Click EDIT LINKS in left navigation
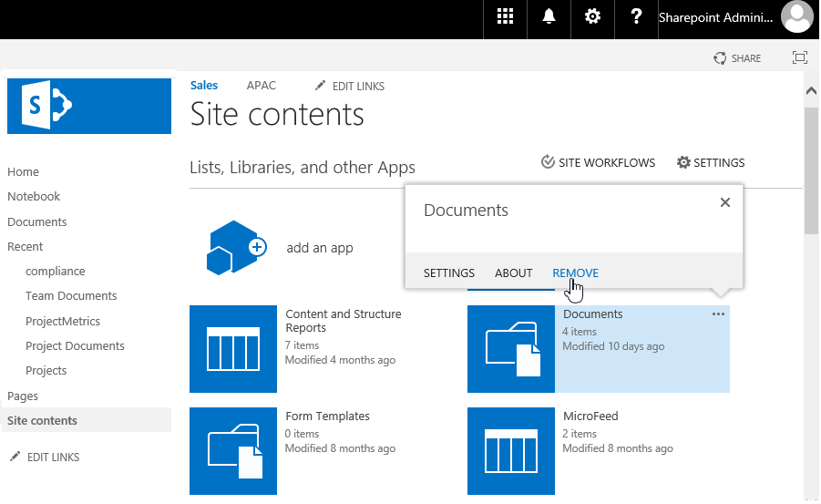821x504 pixels. [45, 458]
